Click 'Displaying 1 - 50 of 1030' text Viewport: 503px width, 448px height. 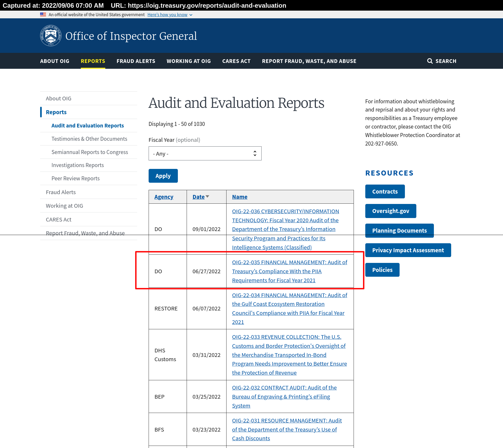pos(177,124)
